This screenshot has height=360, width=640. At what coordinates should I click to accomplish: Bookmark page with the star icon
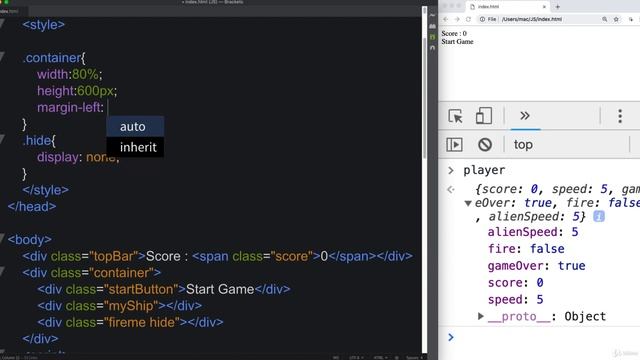click(616, 19)
